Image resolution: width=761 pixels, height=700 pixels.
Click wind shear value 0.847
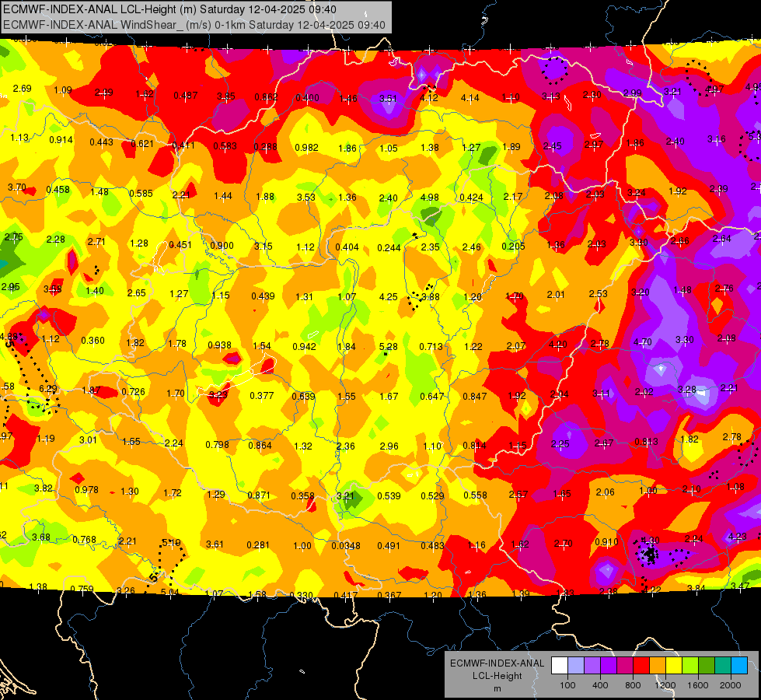tap(475, 397)
